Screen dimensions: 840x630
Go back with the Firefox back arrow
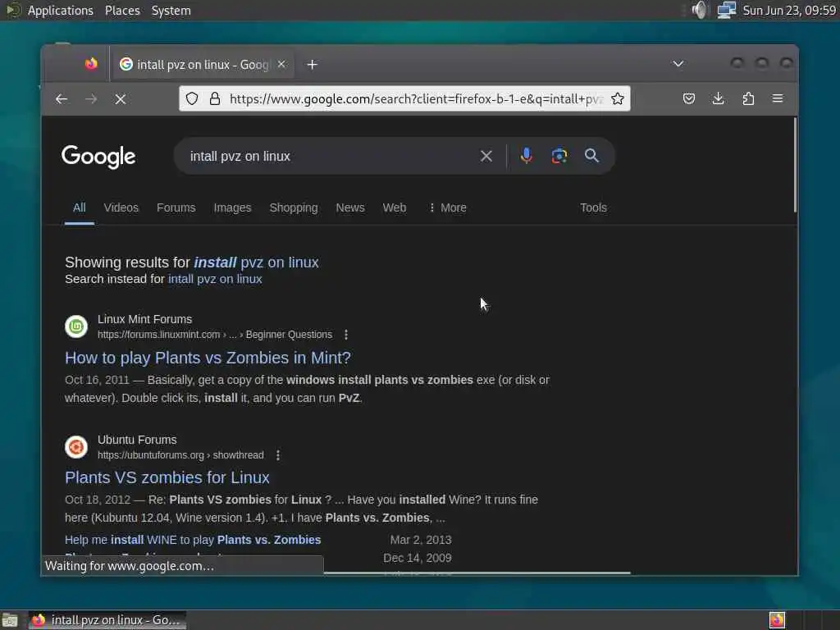point(61,99)
